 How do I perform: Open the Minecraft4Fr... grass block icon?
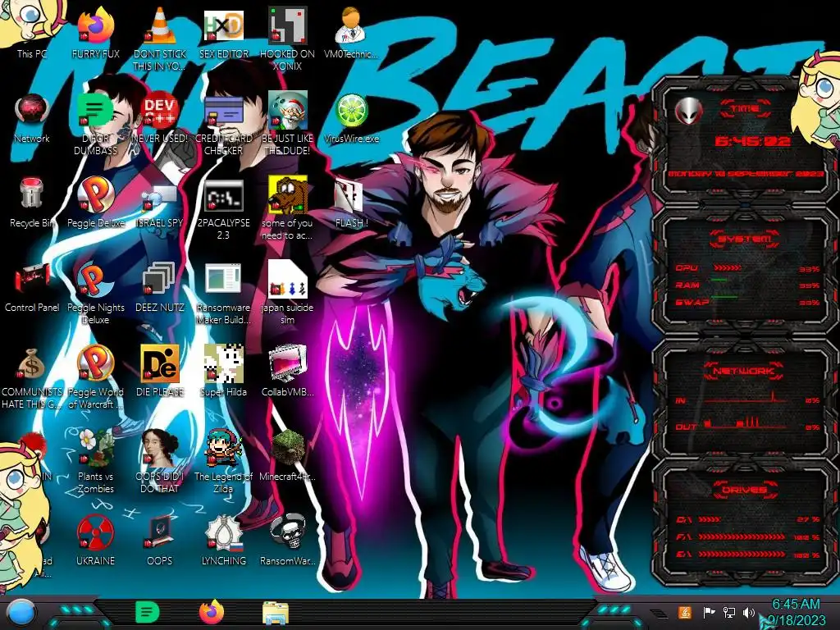(288, 455)
